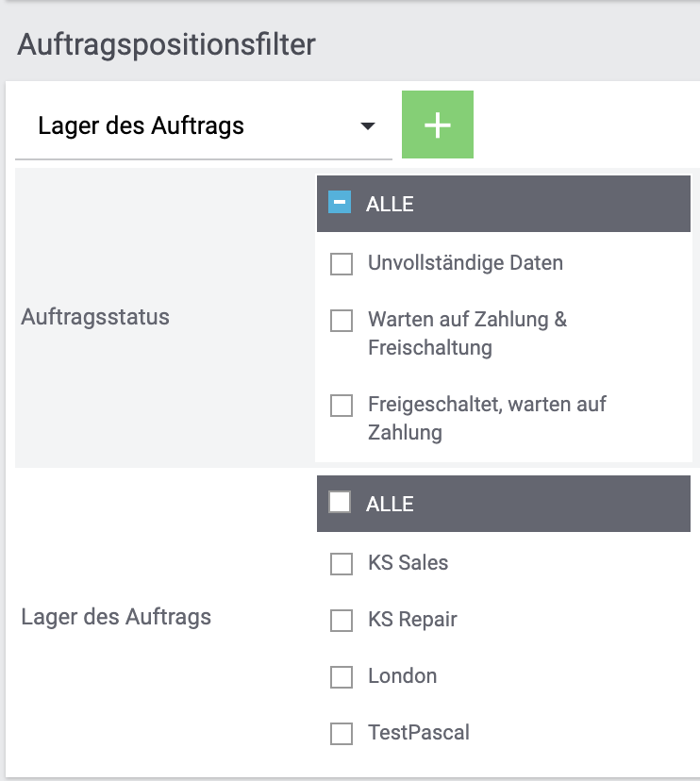
Task: Tick the KS Repair checkbox
Action: click(x=342, y=621)
